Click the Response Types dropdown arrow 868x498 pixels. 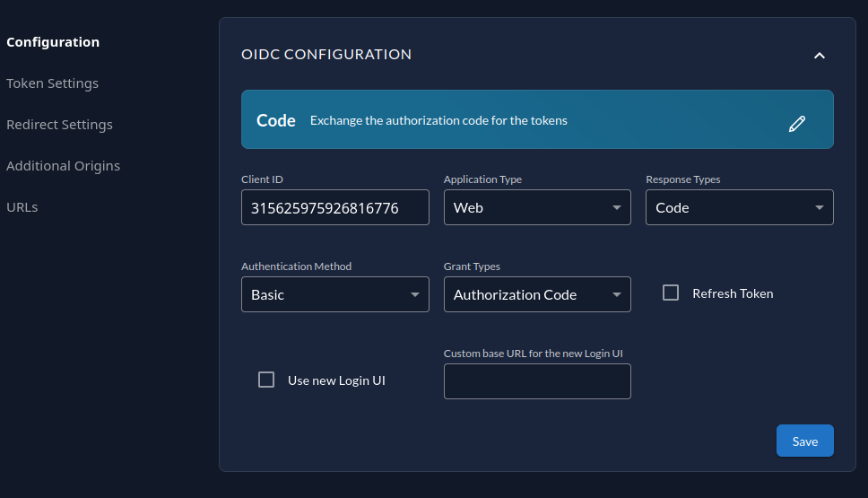(819, 207)
